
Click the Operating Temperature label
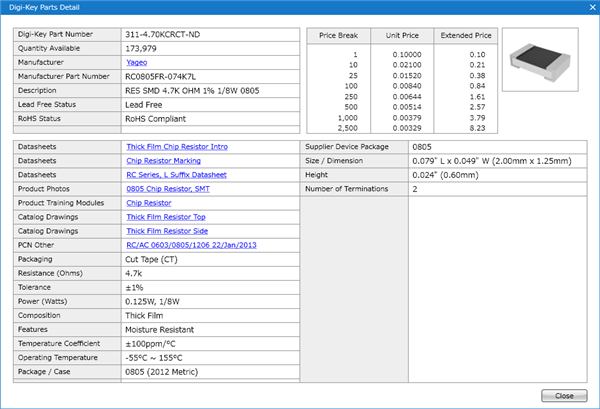58,357
